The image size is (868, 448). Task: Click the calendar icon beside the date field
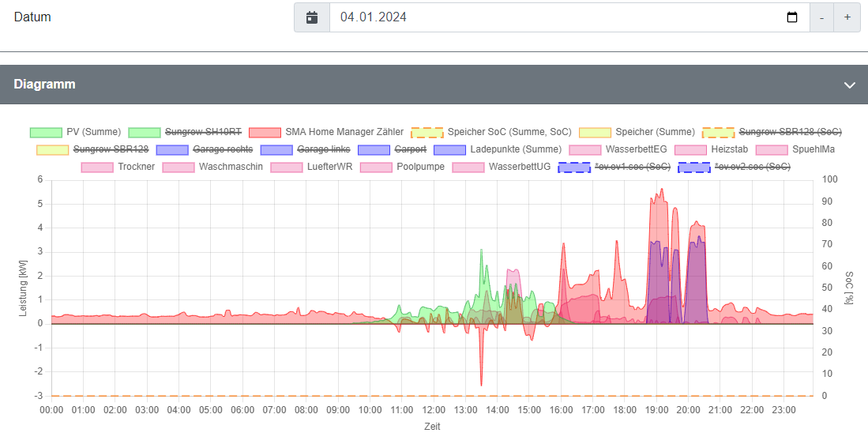(x=312, y=17)
